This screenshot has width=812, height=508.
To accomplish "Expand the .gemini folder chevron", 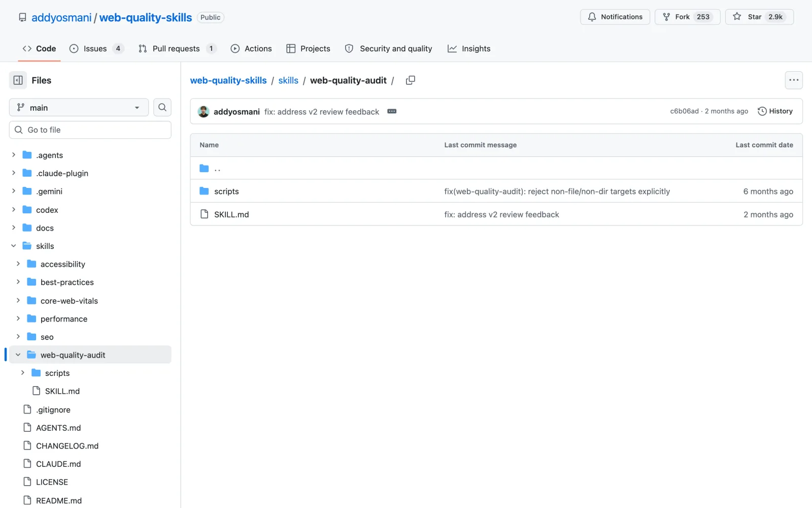I will tap(14, 191).
